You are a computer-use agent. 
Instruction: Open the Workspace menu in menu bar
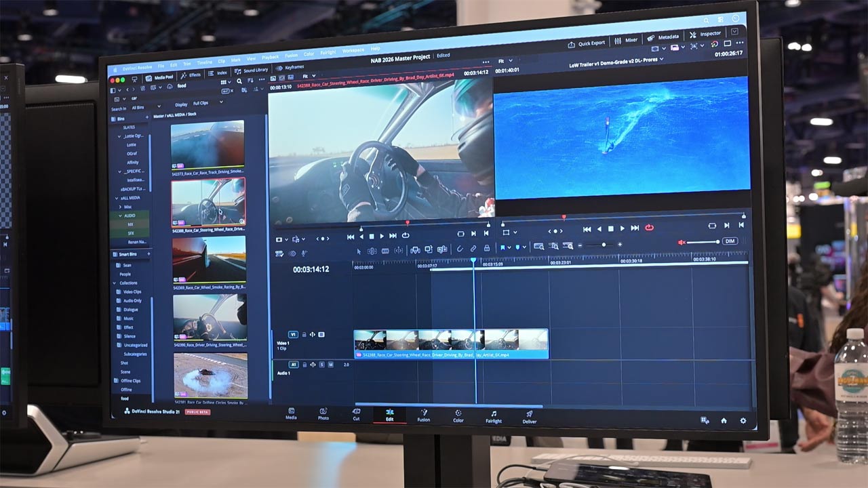click(353, 51)
